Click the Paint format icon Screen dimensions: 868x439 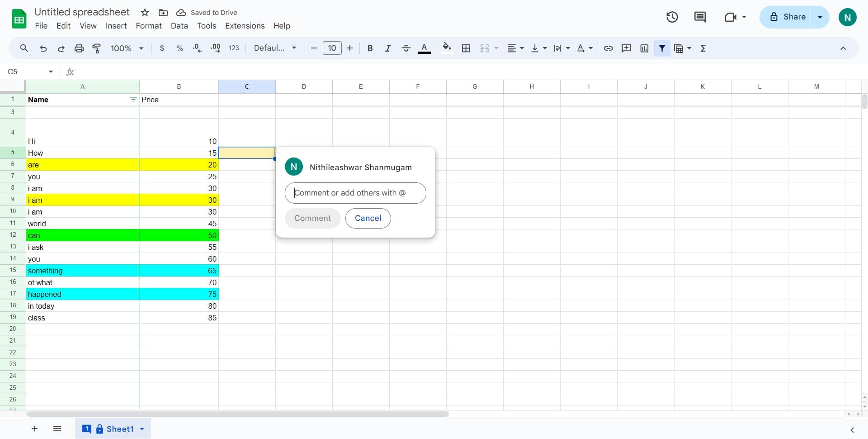97,48
